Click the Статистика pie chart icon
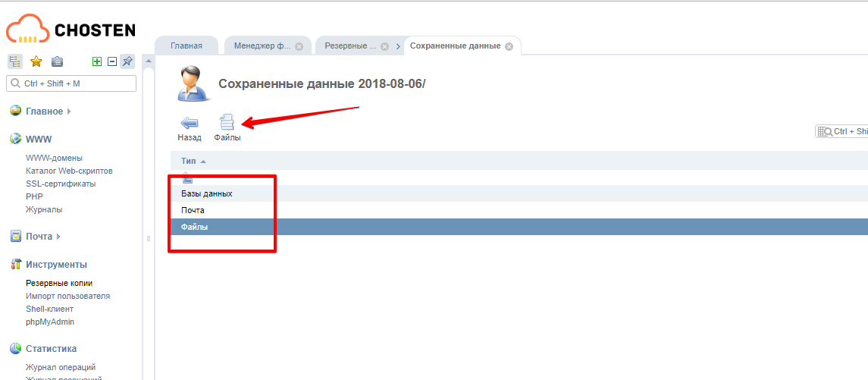Viewport: 868px width, 380px height. click(x=16, y=348)
